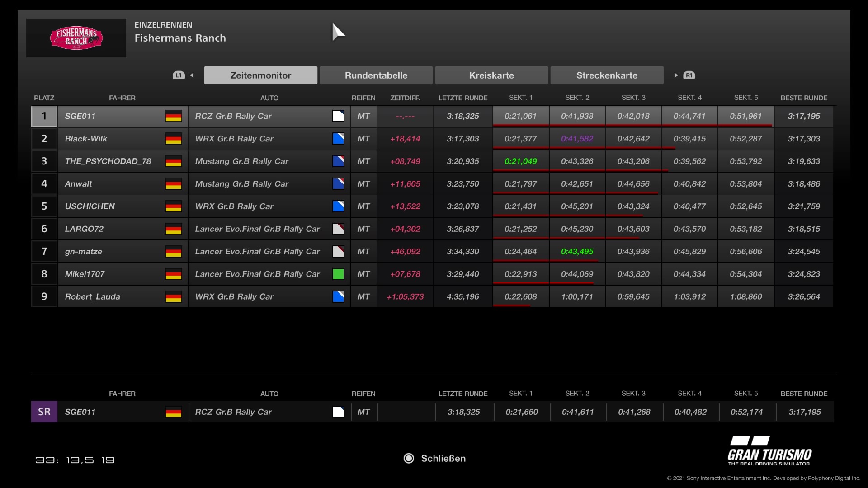The height and width of the screenshot is (488, 868).
Task: Click the white car color swatch in the SR row
Action: pos(338,412)
